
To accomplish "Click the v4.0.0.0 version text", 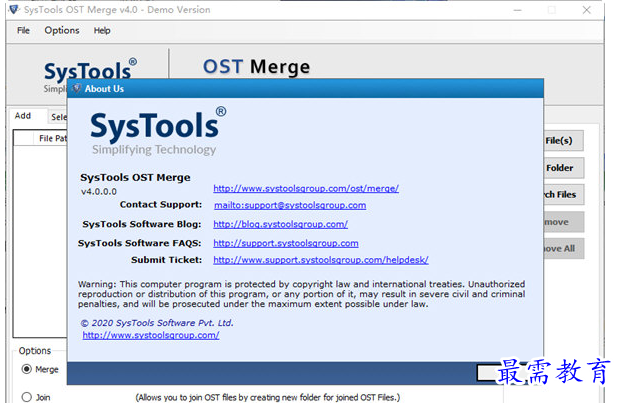I will coord(99,192).
